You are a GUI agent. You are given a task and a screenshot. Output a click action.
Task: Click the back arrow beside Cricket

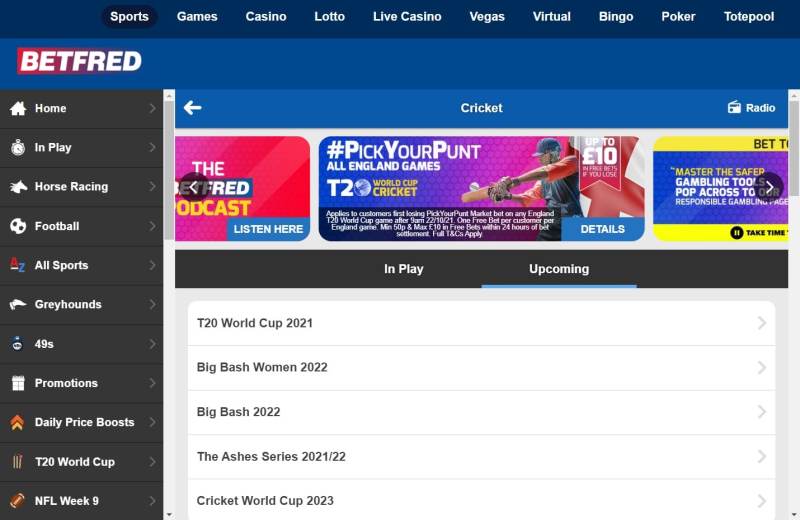192,108
